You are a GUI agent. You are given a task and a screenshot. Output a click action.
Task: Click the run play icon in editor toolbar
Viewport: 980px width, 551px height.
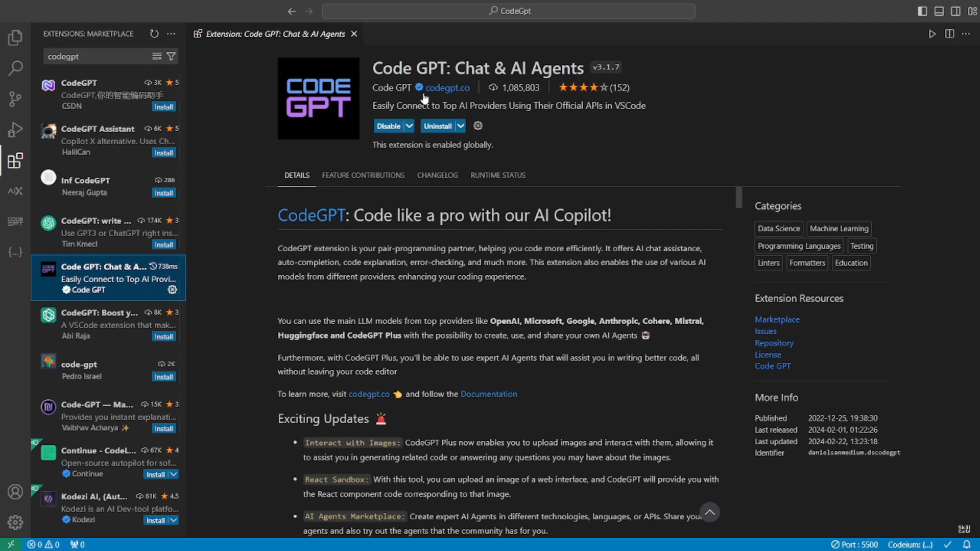tap(932, 34)
